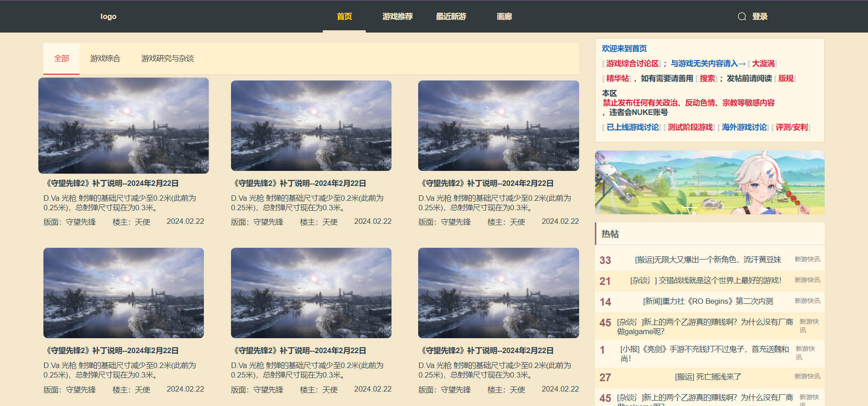Screen dimensions: 868x406
Task: Open the 版规 rules link
Action: [x=786, y=79]
